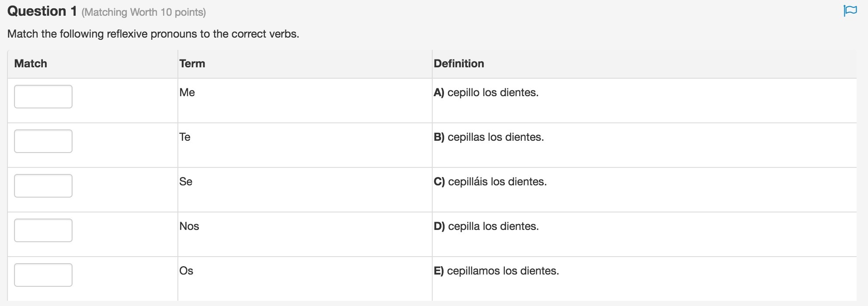Viewport: 868px width, 306px height.
Task: Click definition C 'cepilláis los dientes'
Action: tap(490, 182)
